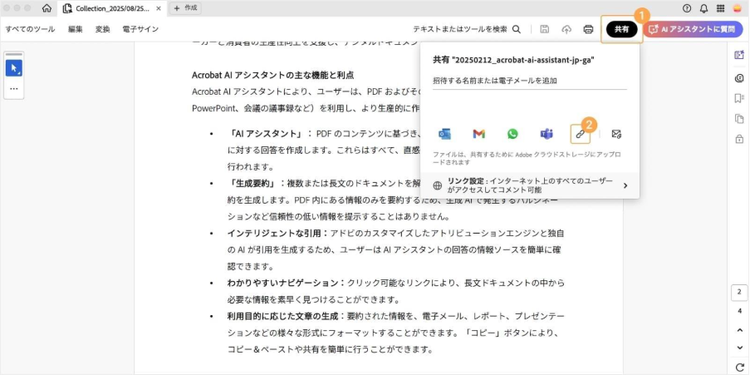Share via Microsoft Teams icon
This screenshot has height=375, width=750.
click(546, 134)
